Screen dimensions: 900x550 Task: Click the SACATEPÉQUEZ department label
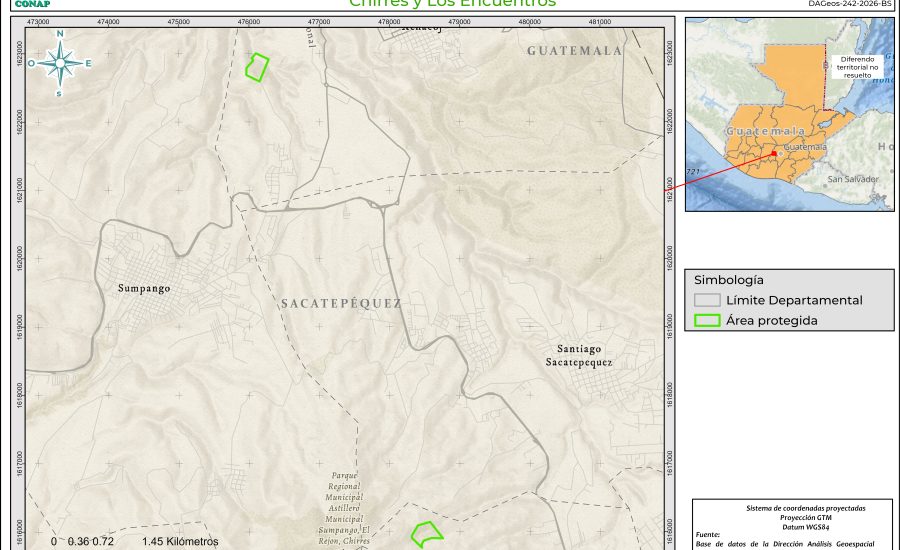point(340,303)
